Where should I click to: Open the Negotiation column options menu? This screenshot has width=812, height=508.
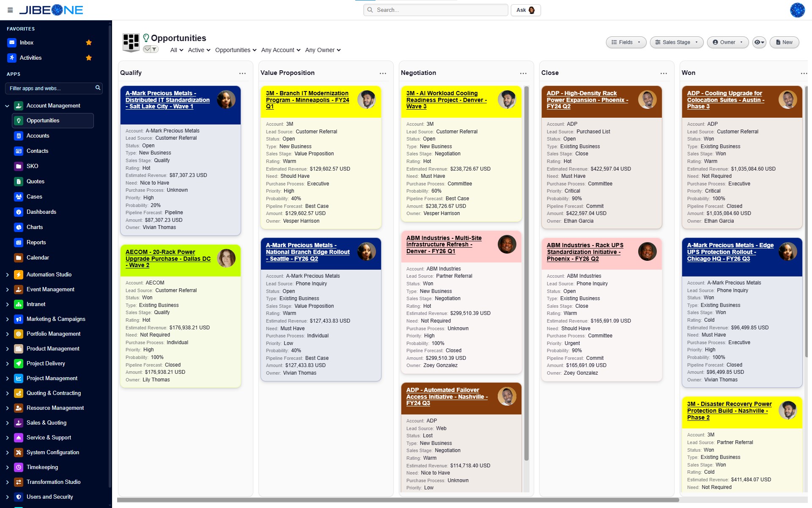click(523, 73)
